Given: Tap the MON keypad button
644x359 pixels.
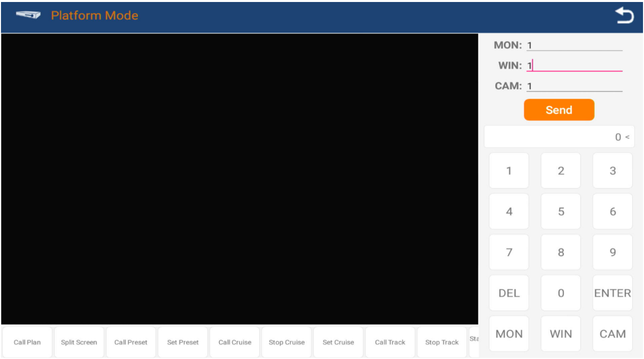Looking at the screenshot, I should [x=509, y=334].
